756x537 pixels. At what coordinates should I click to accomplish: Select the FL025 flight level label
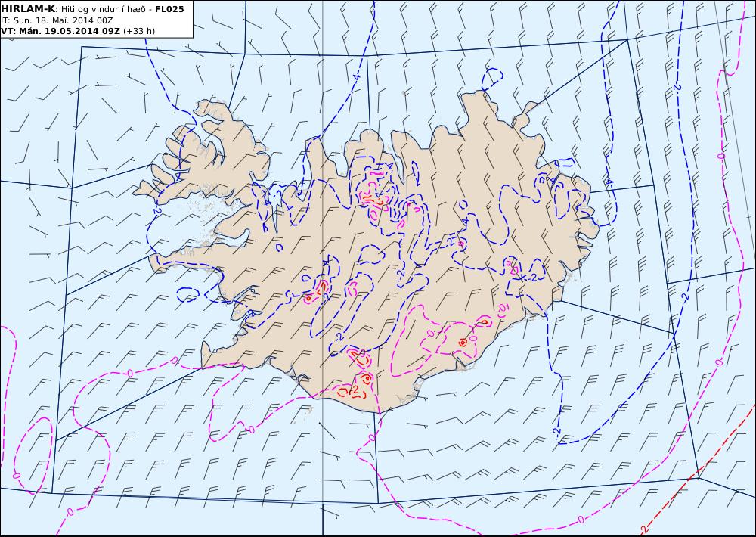point(169,9)
